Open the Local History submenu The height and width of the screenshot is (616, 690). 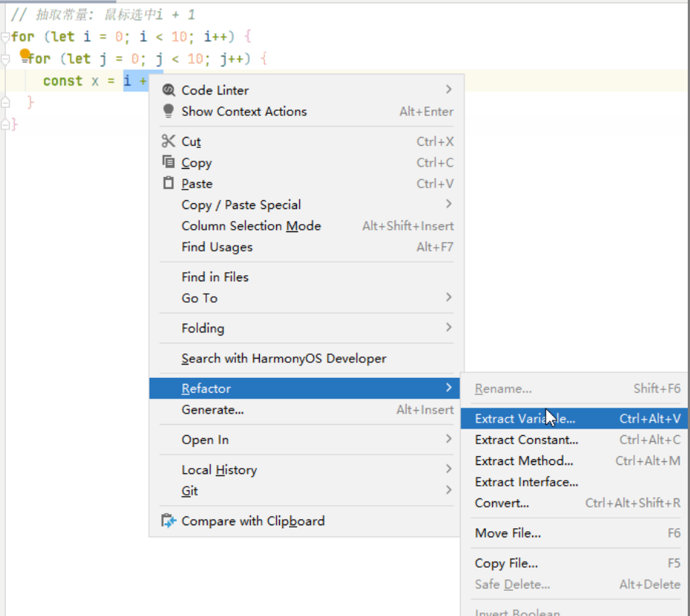[304, 469]
